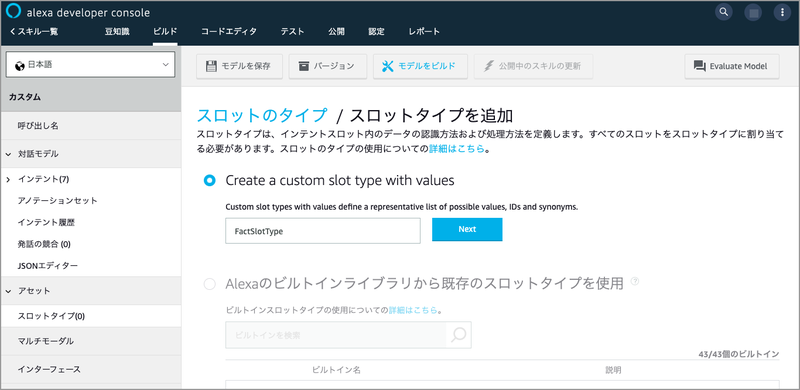This screenshot has height=390, width=800.
Task: Click the 公開中のスキルの更新 button
Action: click(534, 66)
